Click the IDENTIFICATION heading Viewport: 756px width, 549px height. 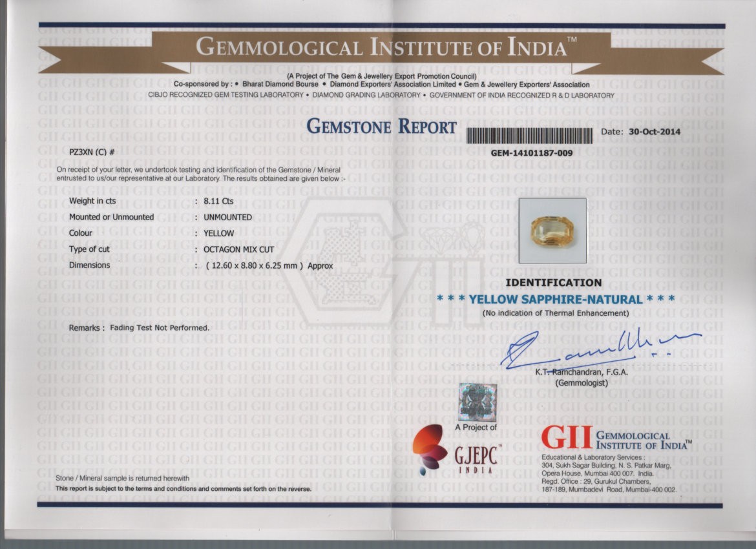click(x=554, y=282)
